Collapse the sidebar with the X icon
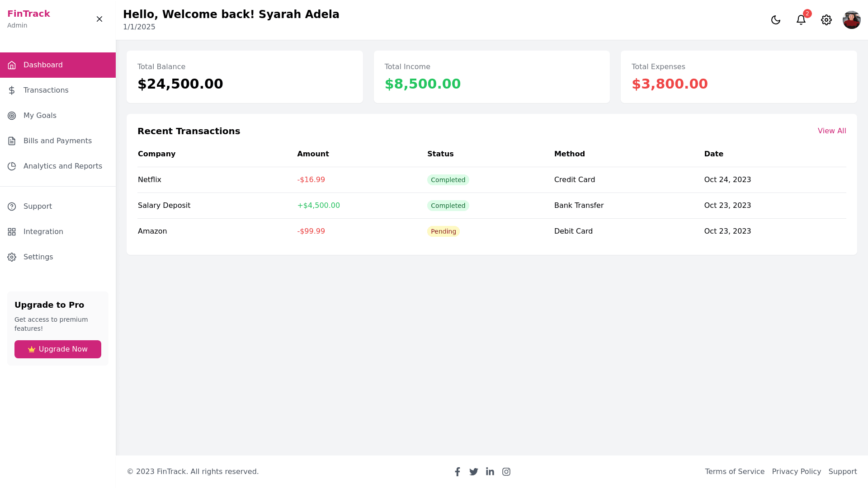The width and height of the screenshot is (868, 488). tap(99, 19)
